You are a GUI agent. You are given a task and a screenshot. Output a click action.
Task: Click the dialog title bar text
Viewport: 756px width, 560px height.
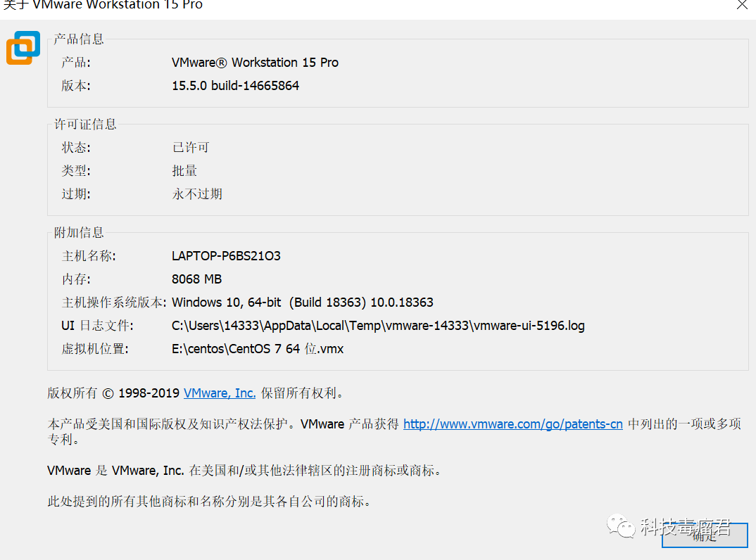[x=102, y=6]
